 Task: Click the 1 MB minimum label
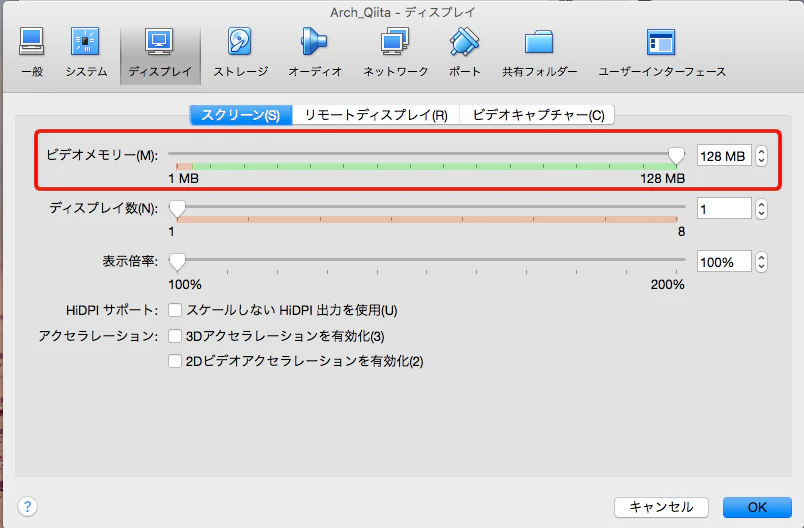[184, 178]
